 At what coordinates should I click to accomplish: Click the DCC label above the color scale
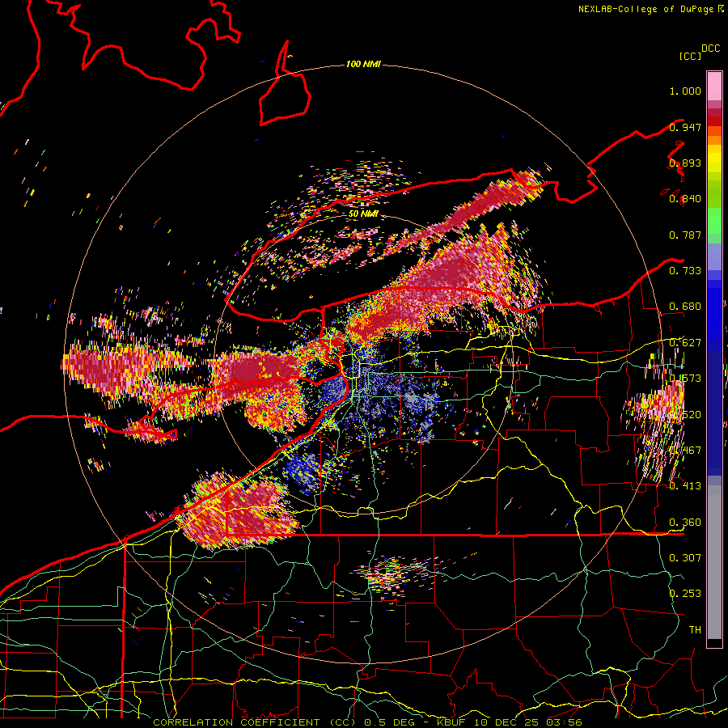[710, 49]
